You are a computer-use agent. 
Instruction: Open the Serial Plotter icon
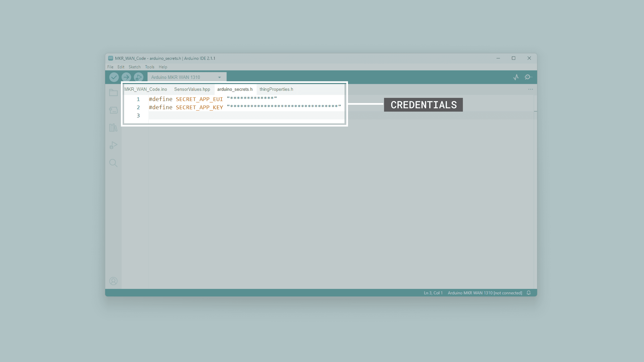point(516,77)
